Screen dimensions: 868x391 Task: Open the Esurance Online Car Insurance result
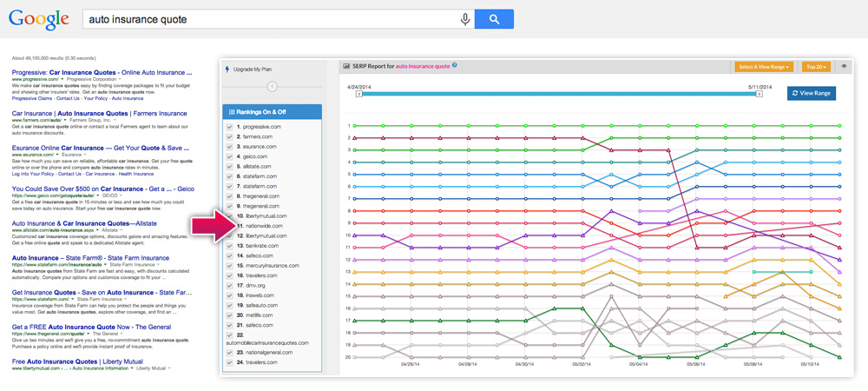click(x=101, y=149)
